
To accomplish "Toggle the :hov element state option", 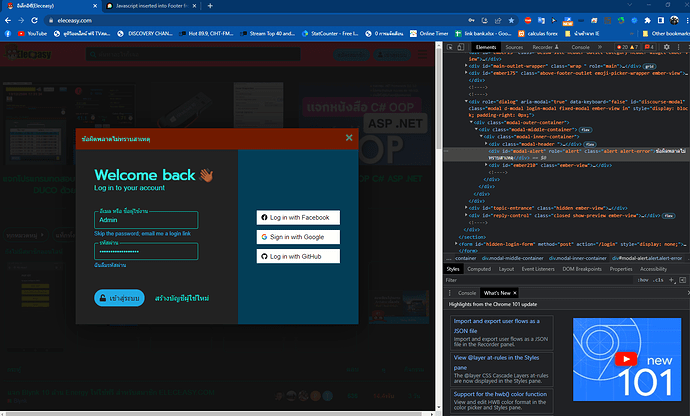I will pos(643,280).
